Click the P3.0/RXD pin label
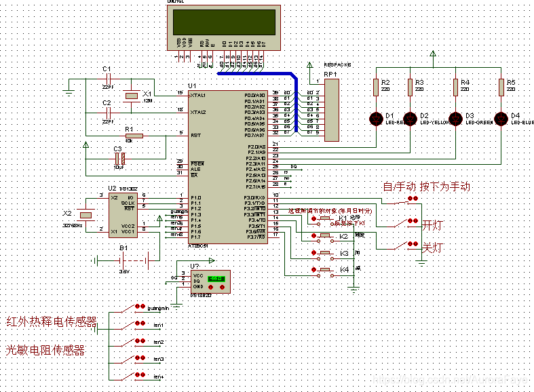 click(254, 198)
